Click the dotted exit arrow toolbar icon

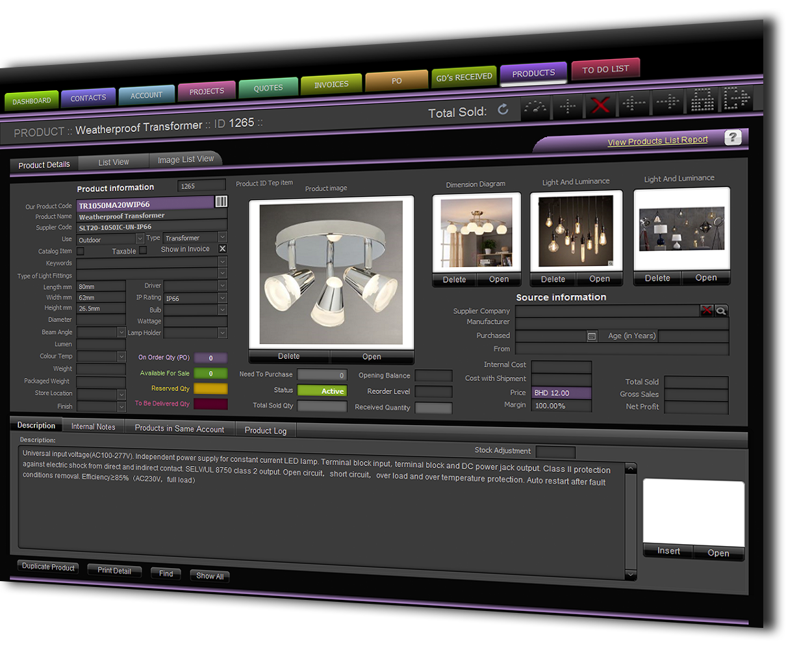736,99
